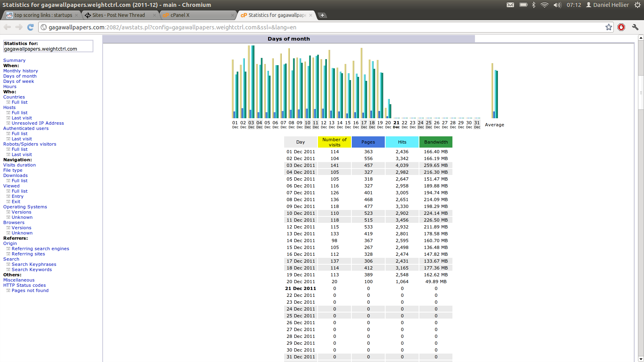Screen dimensions: 644x362
Task: Click the yellow Number of visits header
Action: pyautogui.click(x=334, y=142)
